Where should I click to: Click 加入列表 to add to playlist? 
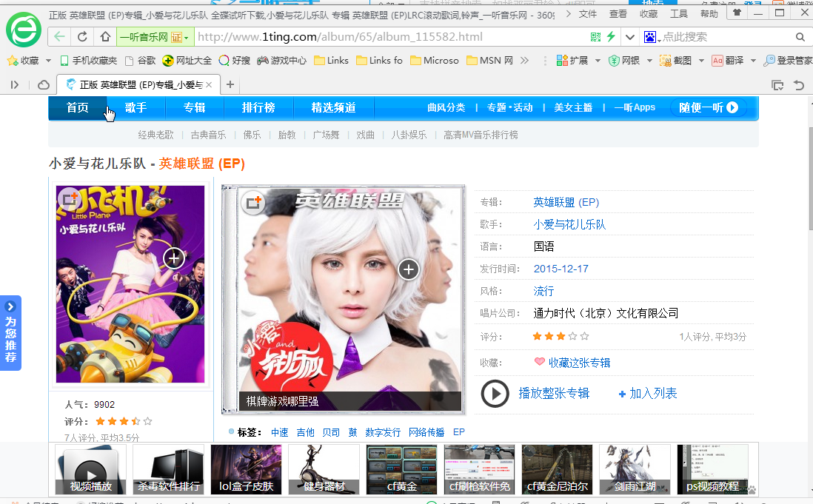(648, 394)
